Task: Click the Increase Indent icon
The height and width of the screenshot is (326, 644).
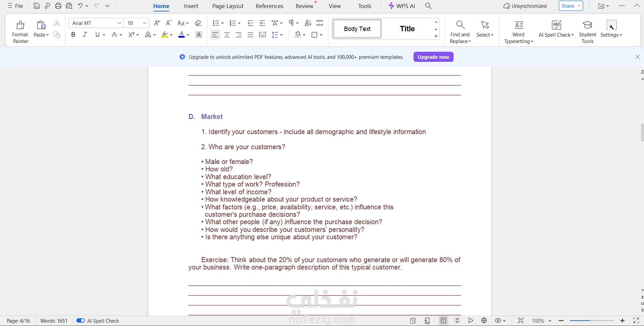Action: (262, 23)
